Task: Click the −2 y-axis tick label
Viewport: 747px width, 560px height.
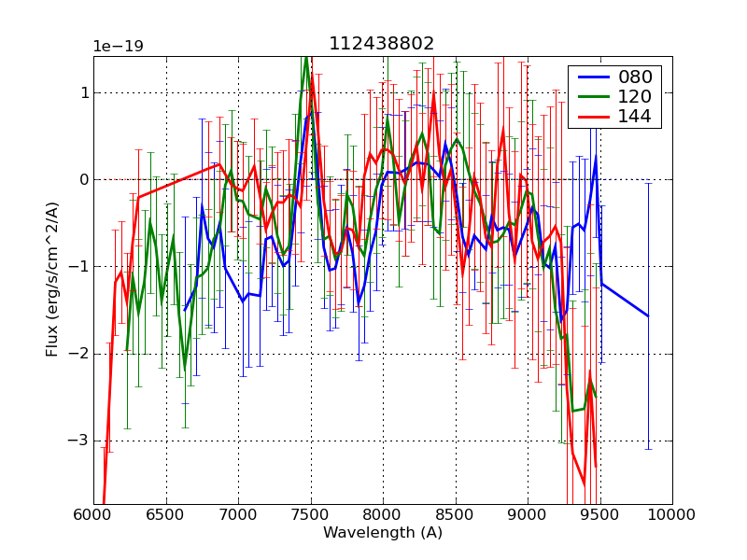Action: [x=78, y=354]
